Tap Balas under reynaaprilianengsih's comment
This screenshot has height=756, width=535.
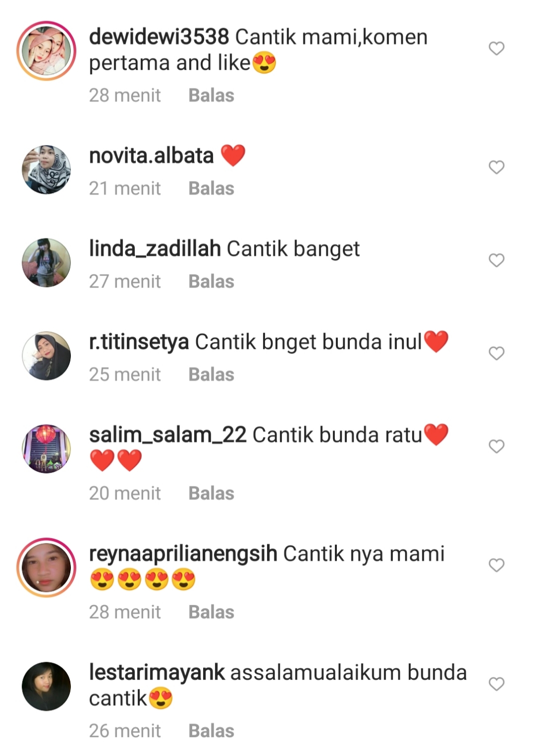click(211, 612)
